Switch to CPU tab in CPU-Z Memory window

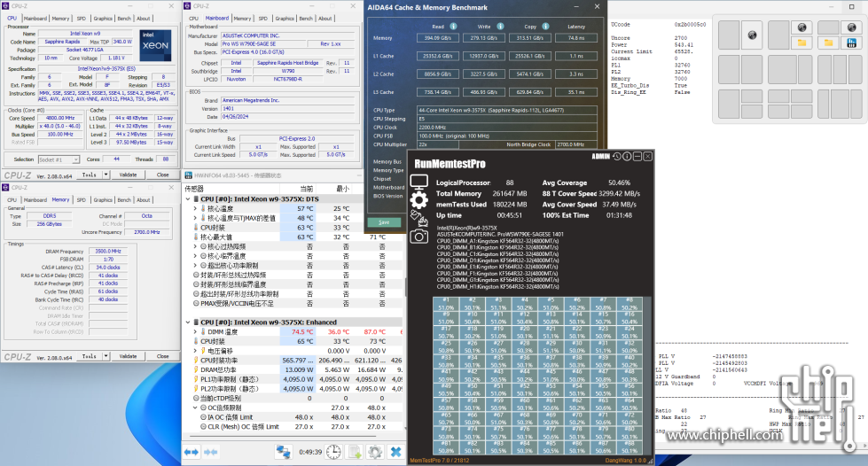coord(12,200)
